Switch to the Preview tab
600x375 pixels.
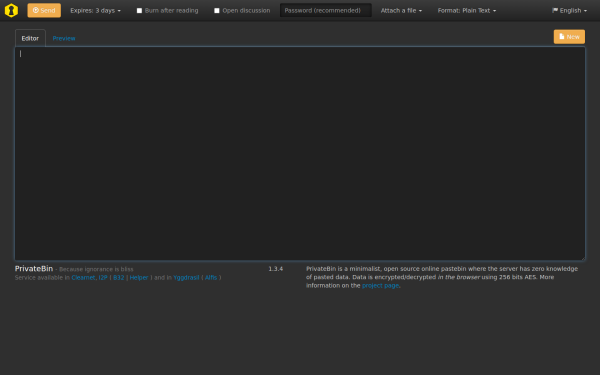tap(64, 38)
